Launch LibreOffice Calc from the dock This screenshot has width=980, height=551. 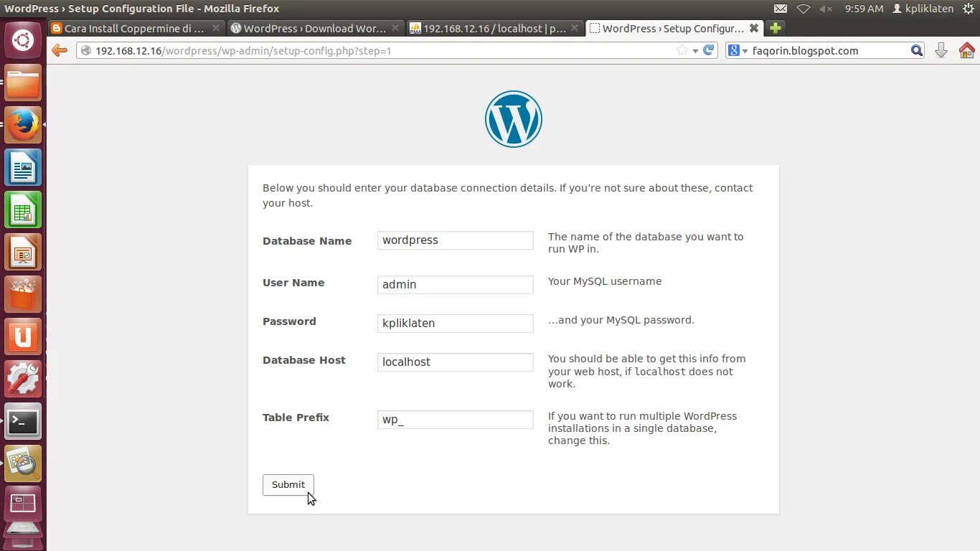(23, 210)
